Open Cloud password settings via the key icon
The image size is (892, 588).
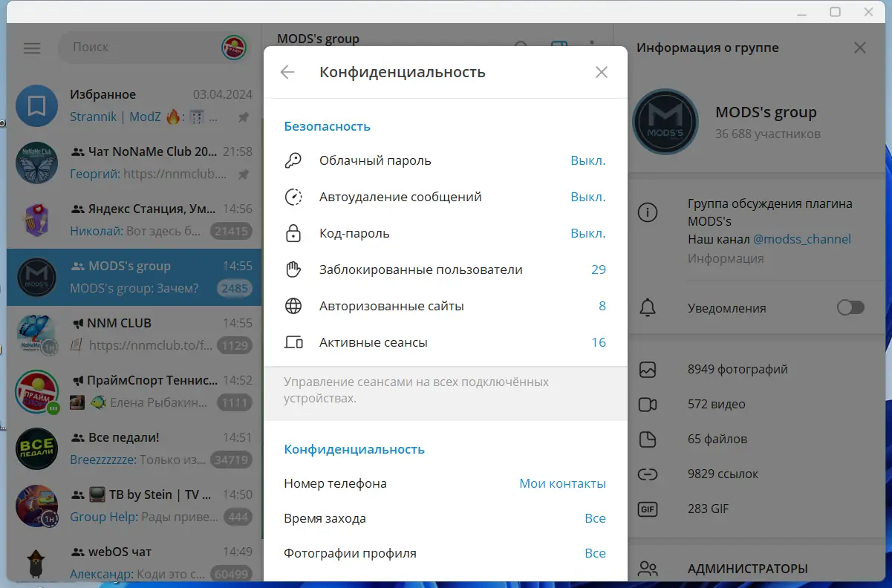(295, 160)
